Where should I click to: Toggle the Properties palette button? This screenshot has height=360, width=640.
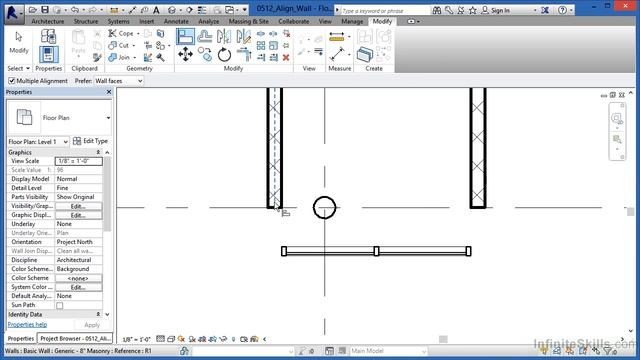click(48, 55)
